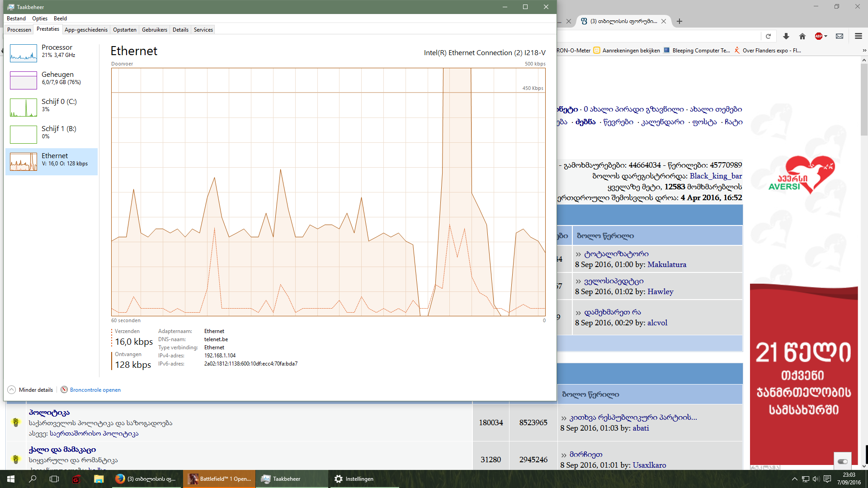Show hidden system tray icons
Image resolution: width=868 pixels, height=488 pixels.
(x=794, y=479)
